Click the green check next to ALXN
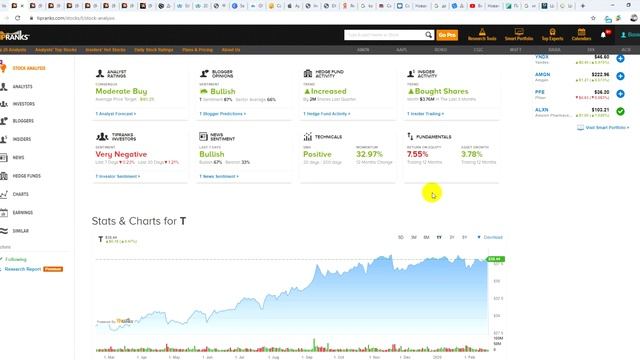 pyautogui.click(x=620, y=111)
